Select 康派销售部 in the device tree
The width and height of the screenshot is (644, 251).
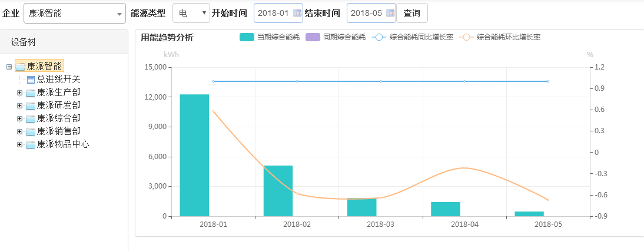click(x=59, y=131)
